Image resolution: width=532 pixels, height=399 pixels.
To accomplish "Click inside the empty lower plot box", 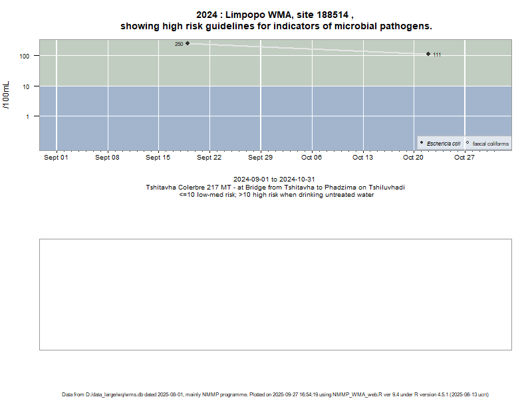I will (x=275, y=294).
